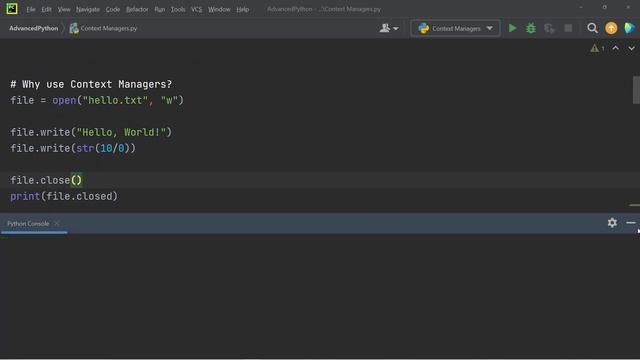Open the Tools menu
This screenshot has height=360, width=640.
pos(178,9)
